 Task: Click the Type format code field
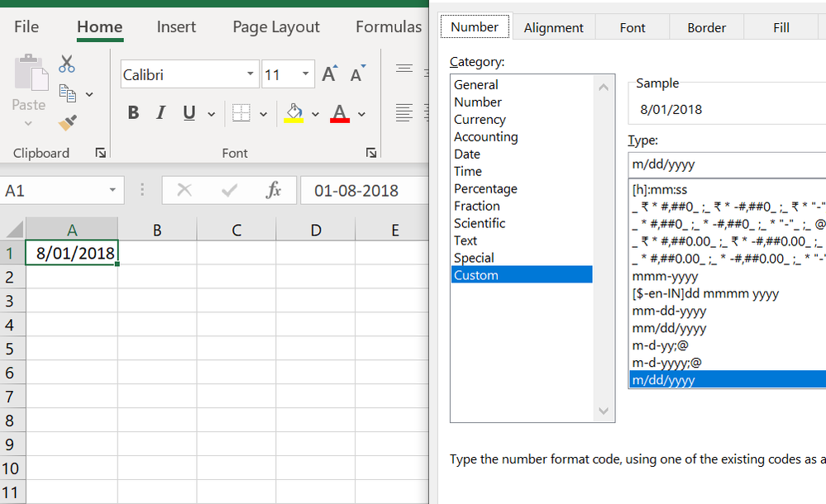point(727,165)
